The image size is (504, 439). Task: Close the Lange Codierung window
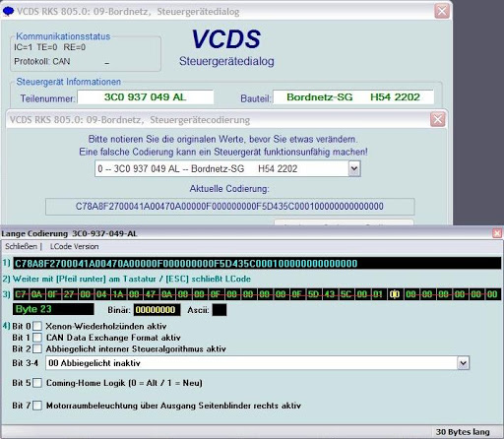(497, 233)
